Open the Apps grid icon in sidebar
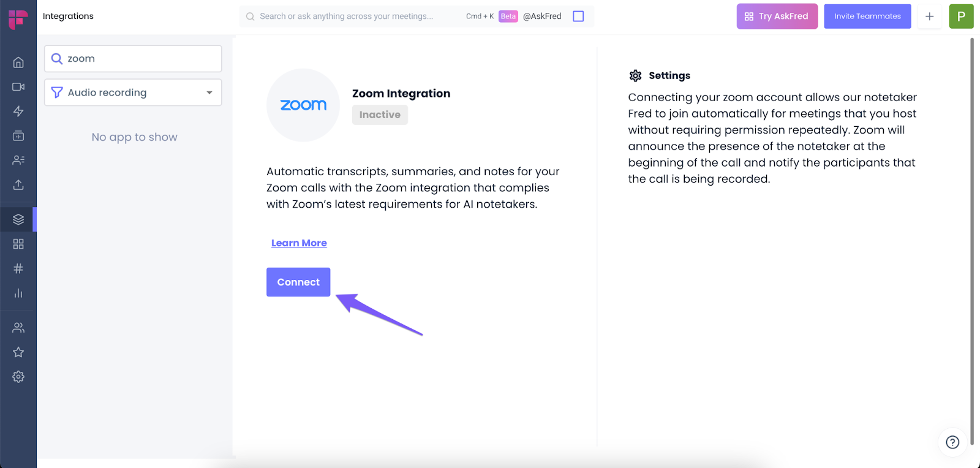Viewport: 980px width, 468px height. pyautogui.click(x=18, y=244)
